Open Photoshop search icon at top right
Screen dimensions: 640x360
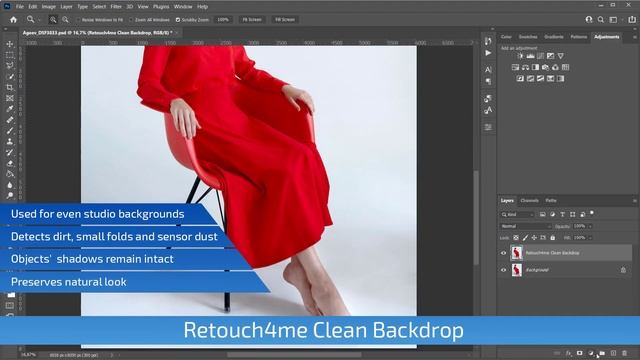tap(601, 20)
